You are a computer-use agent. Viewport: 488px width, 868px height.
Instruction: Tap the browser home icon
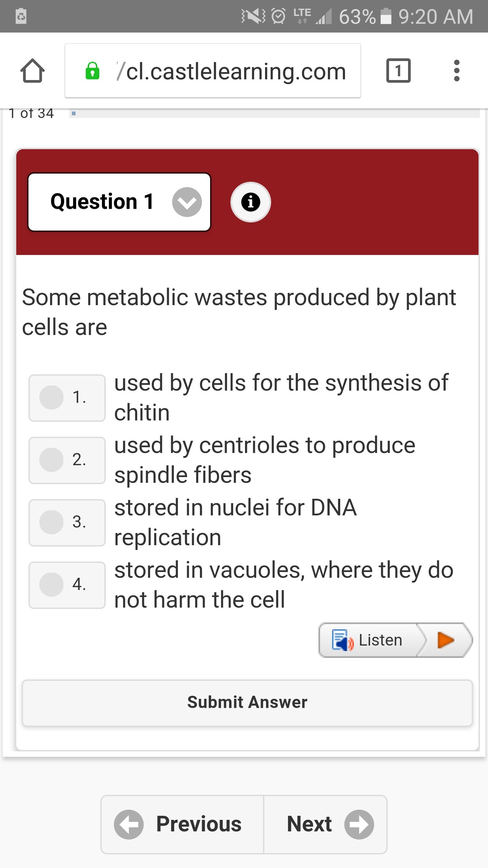tap(33, 71)
